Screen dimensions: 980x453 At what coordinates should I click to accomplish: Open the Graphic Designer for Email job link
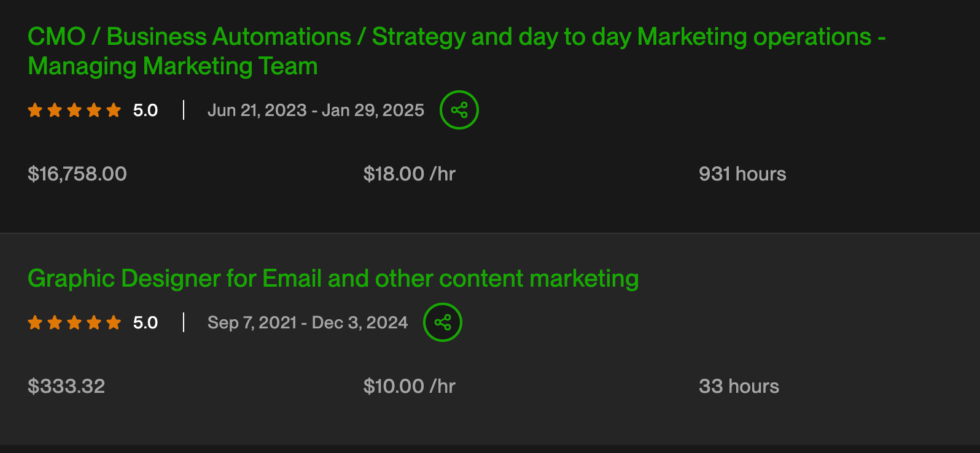(x=333, y=279)
